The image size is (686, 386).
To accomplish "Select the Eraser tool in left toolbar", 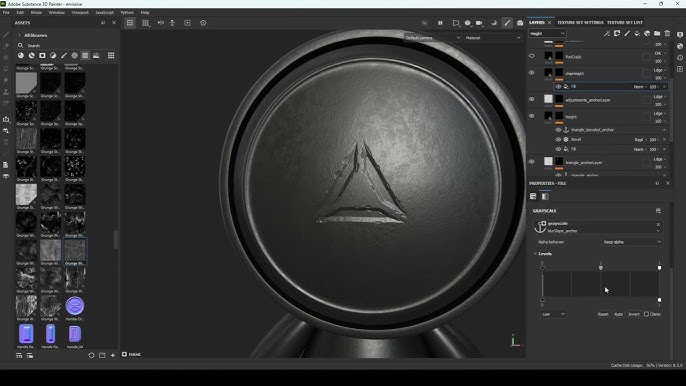I will coord(6,46).
